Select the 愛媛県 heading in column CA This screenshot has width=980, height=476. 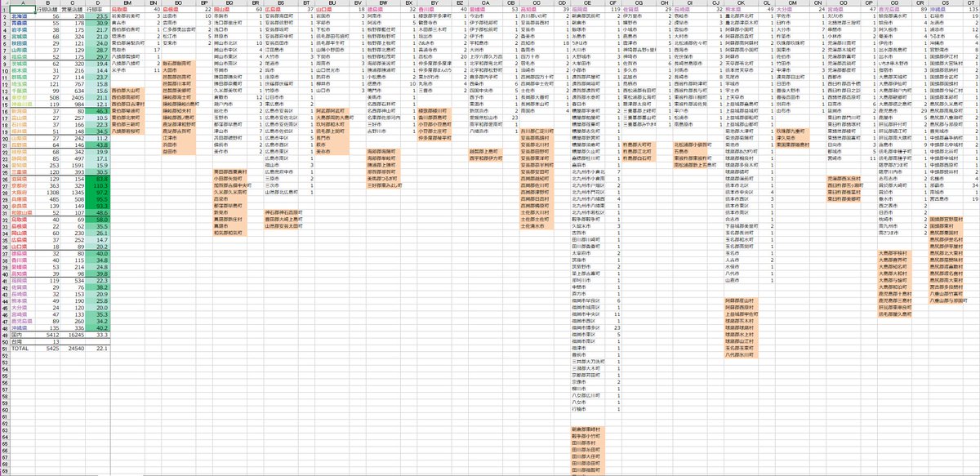coord(485,9)
